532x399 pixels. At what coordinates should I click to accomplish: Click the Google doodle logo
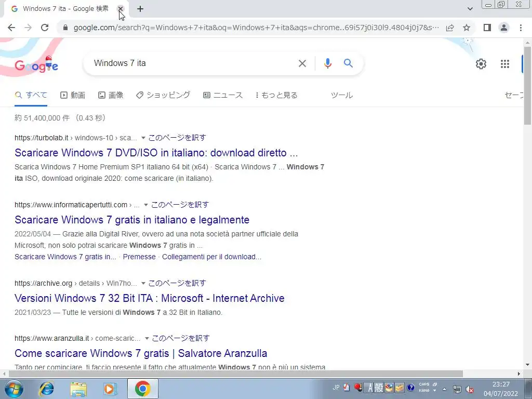tap(36, 64)
